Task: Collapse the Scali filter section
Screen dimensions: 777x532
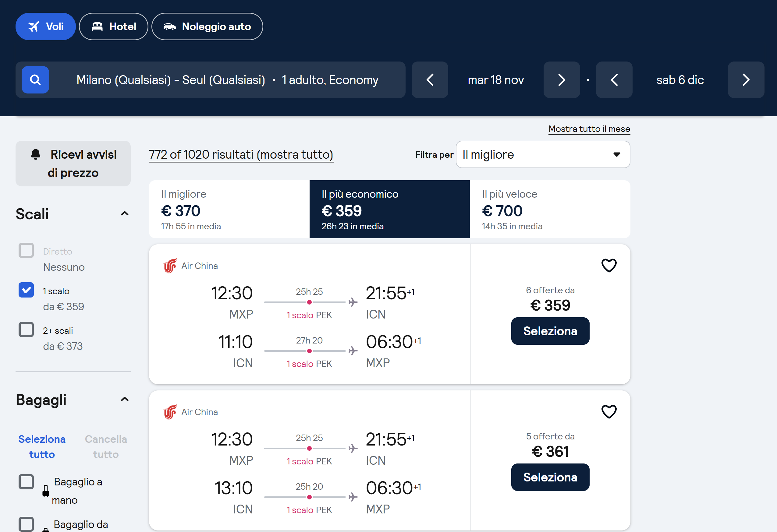Action: 124,213
